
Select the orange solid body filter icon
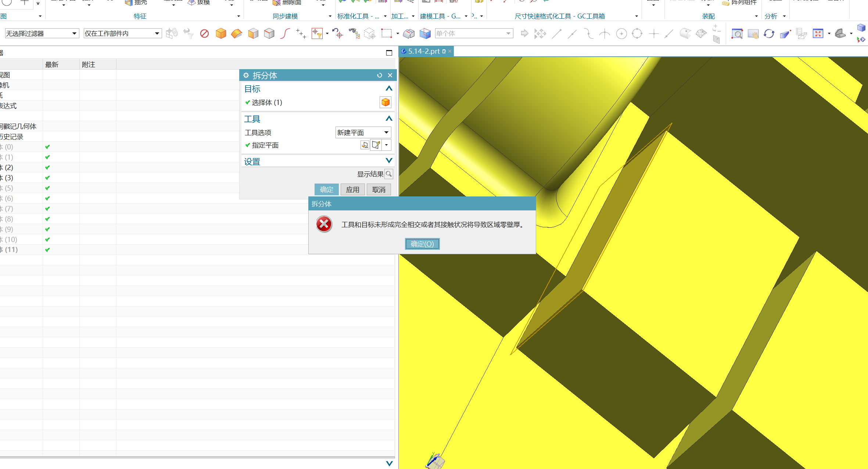point(221,33)
